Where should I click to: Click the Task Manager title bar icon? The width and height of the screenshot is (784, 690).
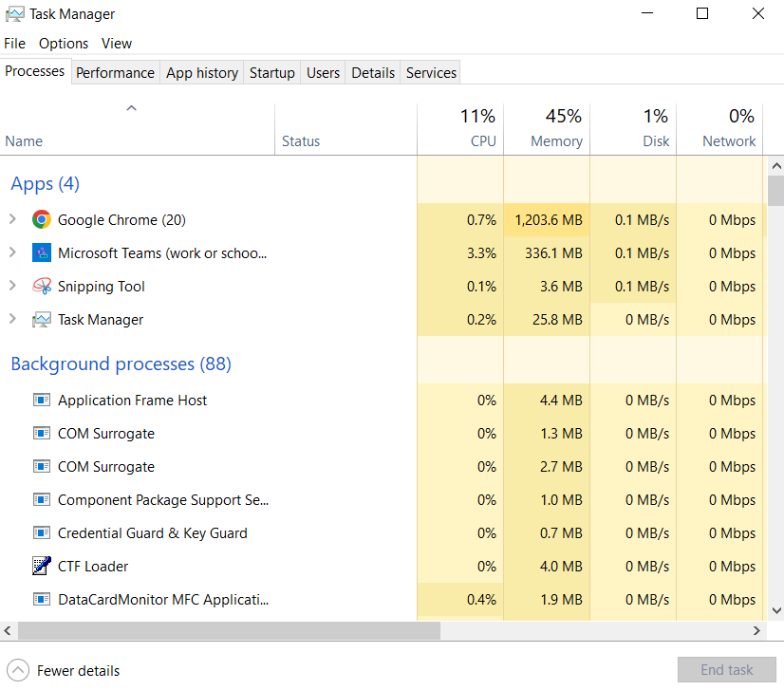point(13,13)
